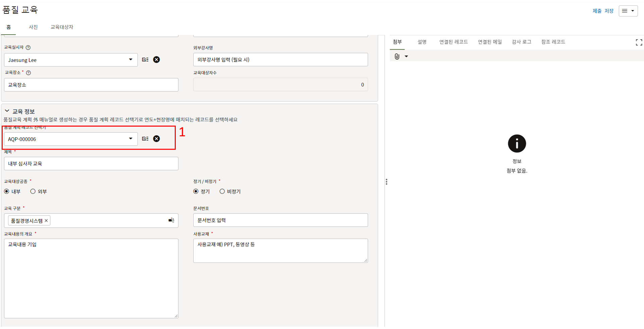Select the 내부 radio button

(x=7, y=191)
